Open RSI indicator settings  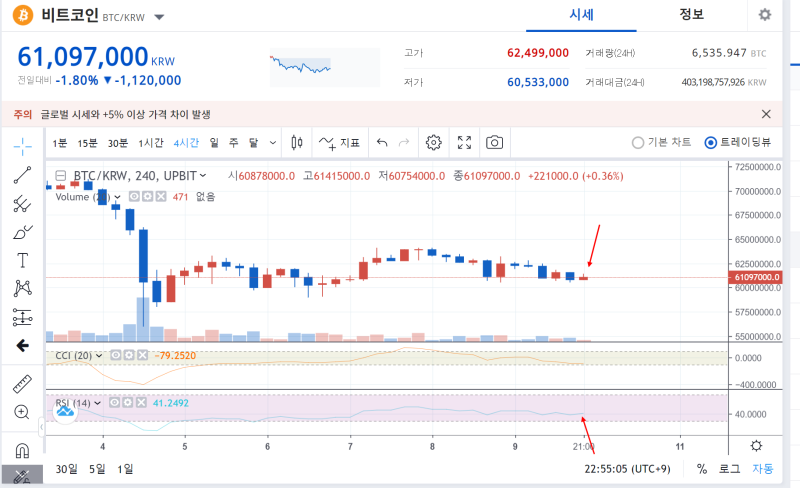click(x=128, y=403)
